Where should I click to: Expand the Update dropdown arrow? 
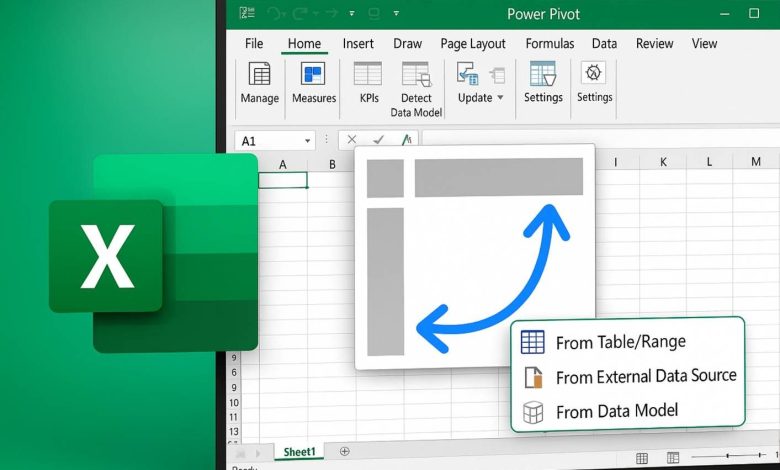(499, 98)
